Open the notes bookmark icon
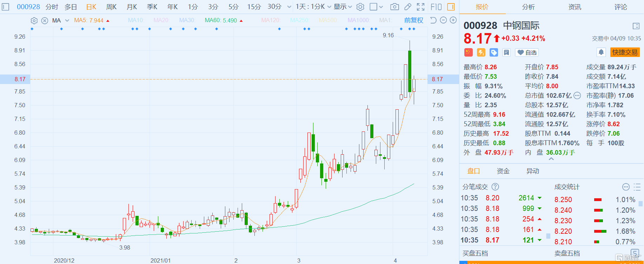Screen dimensions: 644x264 (x=506, y=52)
